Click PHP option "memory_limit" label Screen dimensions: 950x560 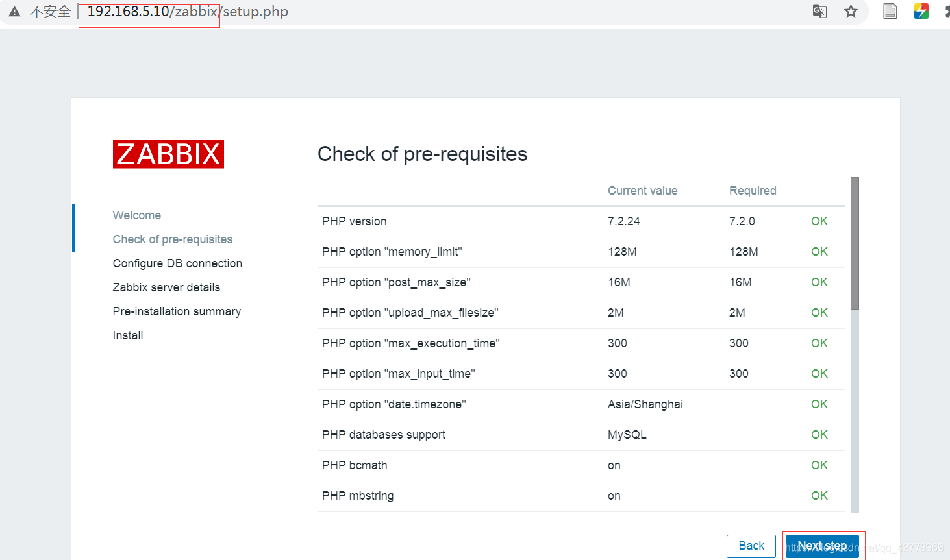coord(392,252)
